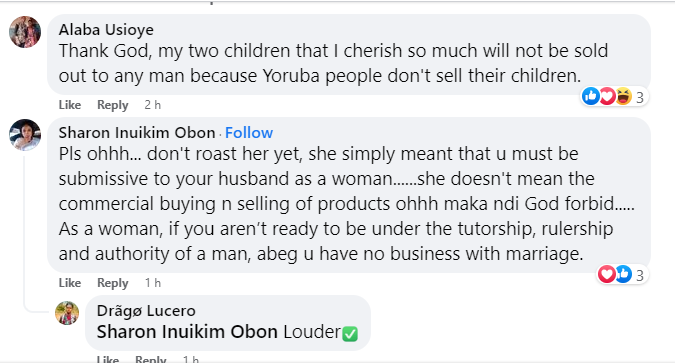Open reaction count 3 on Sharon's comment
The image size is (675, 364).
point(640,275)
